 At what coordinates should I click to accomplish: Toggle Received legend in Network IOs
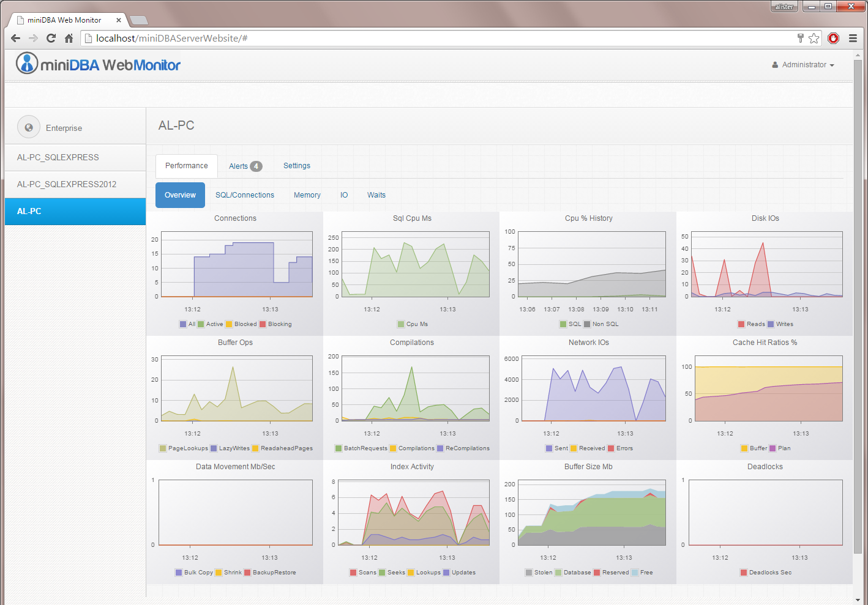(x=588, y=448)
